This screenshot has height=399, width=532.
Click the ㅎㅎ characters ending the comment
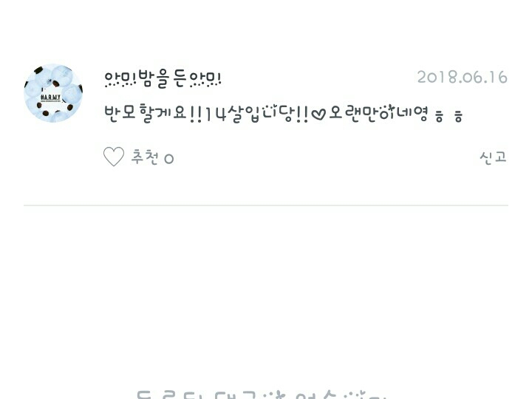coord(449,117)
